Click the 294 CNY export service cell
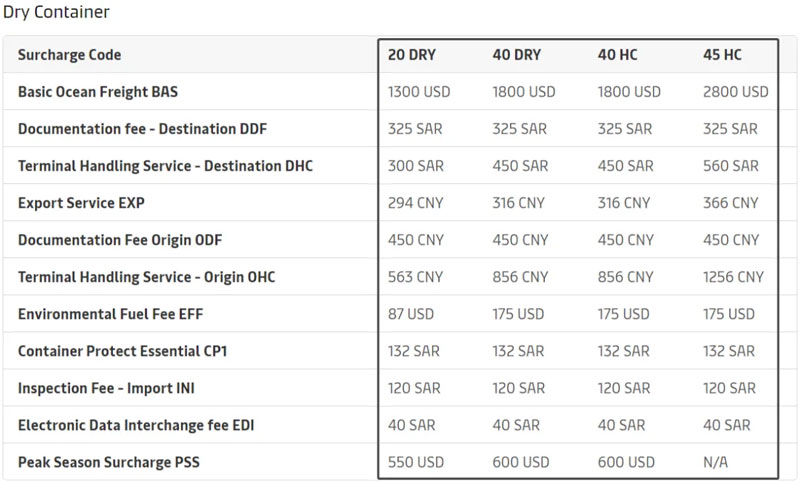This screenshot has height=483, width=800. [415, 203]
